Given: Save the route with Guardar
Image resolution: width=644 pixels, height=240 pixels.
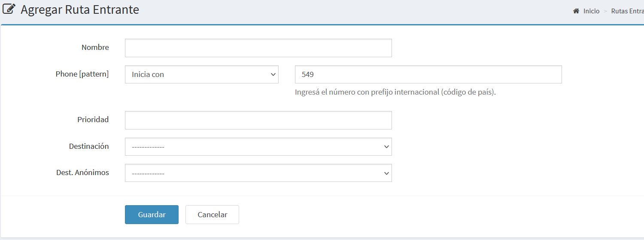Looking at the screenshot, I should click(x=152, y=215).
